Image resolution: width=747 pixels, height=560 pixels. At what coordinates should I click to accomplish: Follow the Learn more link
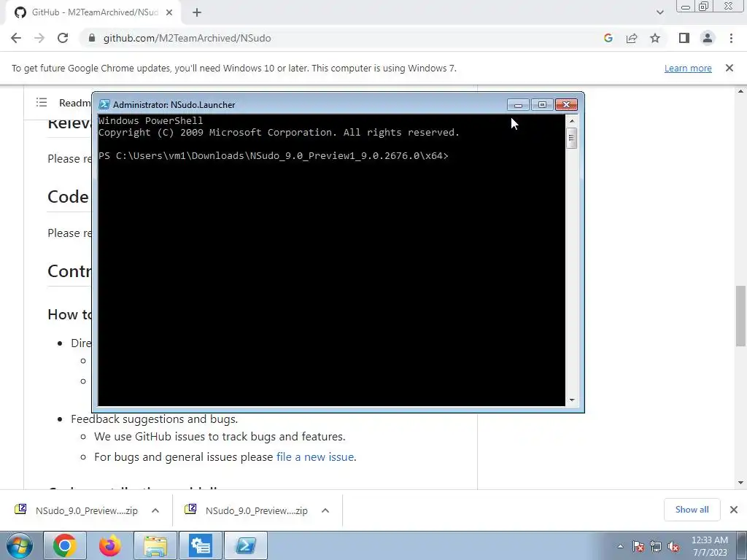coord(688,68)
